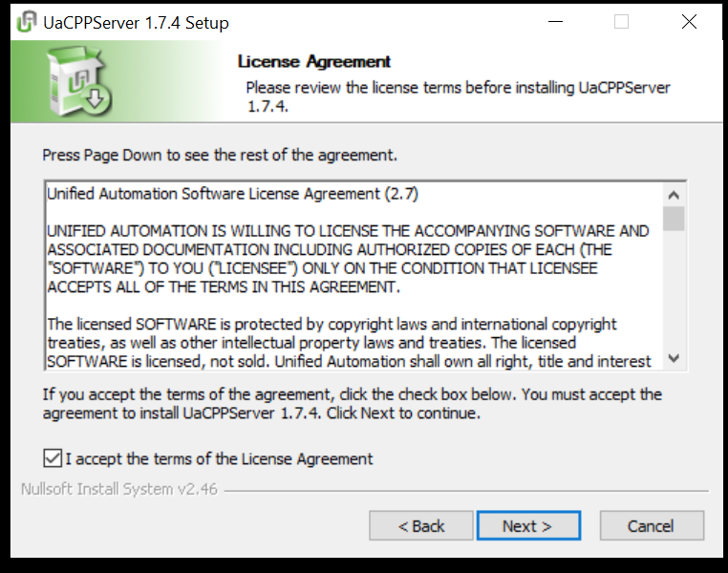Screen dimensions: 728x573
Task: Click the 'UaCPPServer 1.7.4 Setup' title bar text
Action: point(136,23)
